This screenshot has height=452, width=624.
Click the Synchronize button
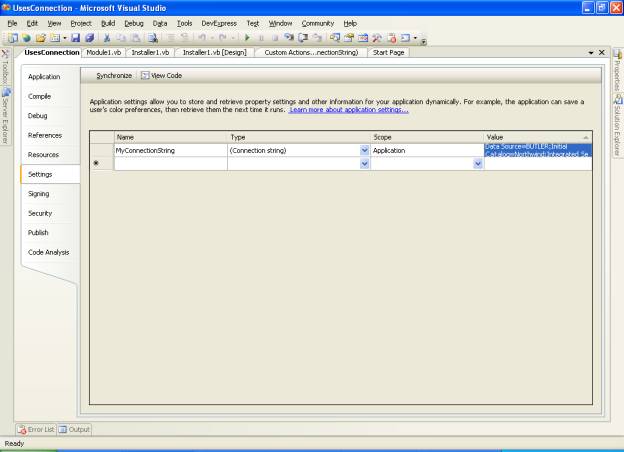[114, 76]
